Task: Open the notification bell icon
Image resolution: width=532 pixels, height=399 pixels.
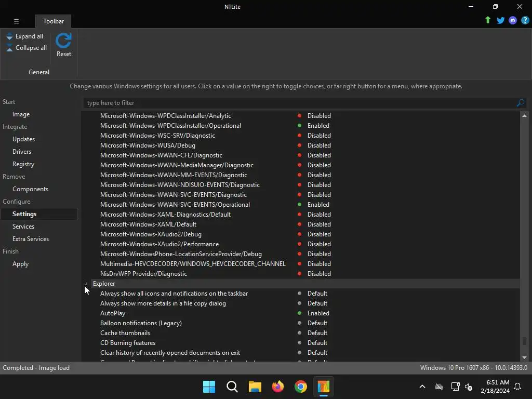Action: 517,387
